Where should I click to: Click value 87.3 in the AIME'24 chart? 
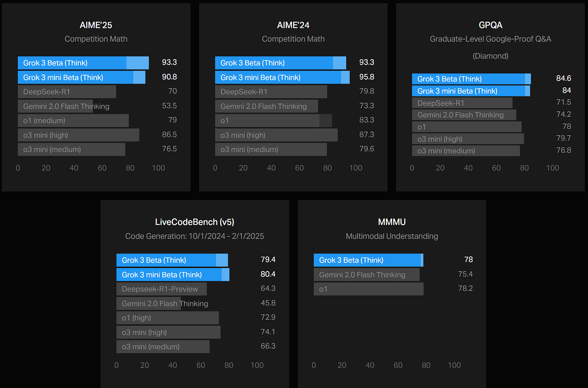[x=367, y=134]
